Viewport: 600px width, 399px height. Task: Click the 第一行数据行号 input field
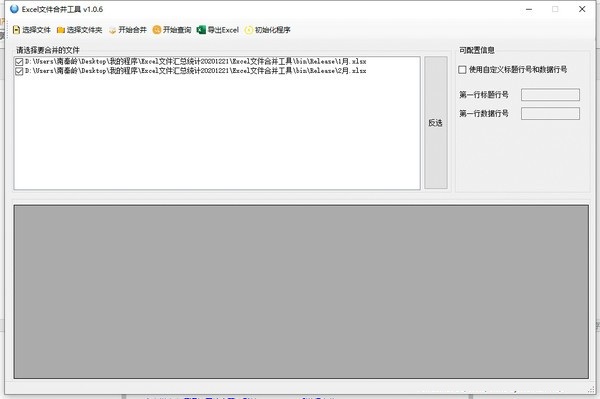550,114
